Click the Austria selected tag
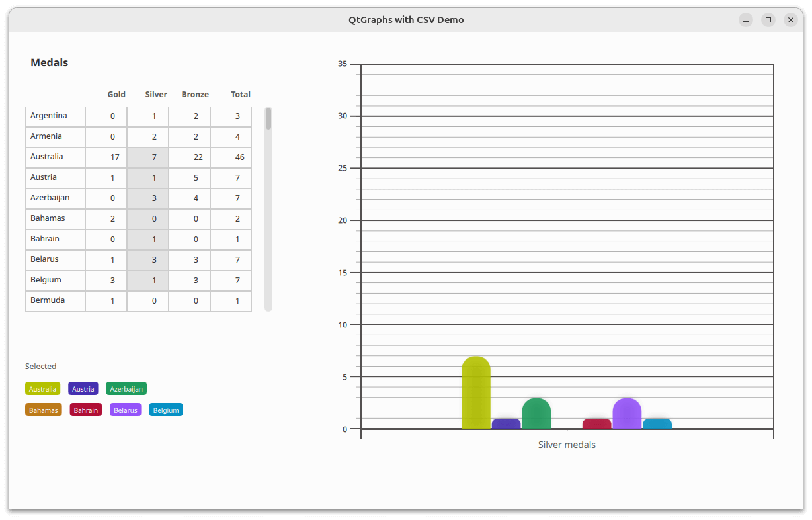Image resolution: width=812 pixels, height=520 pixels. point(83,389)
